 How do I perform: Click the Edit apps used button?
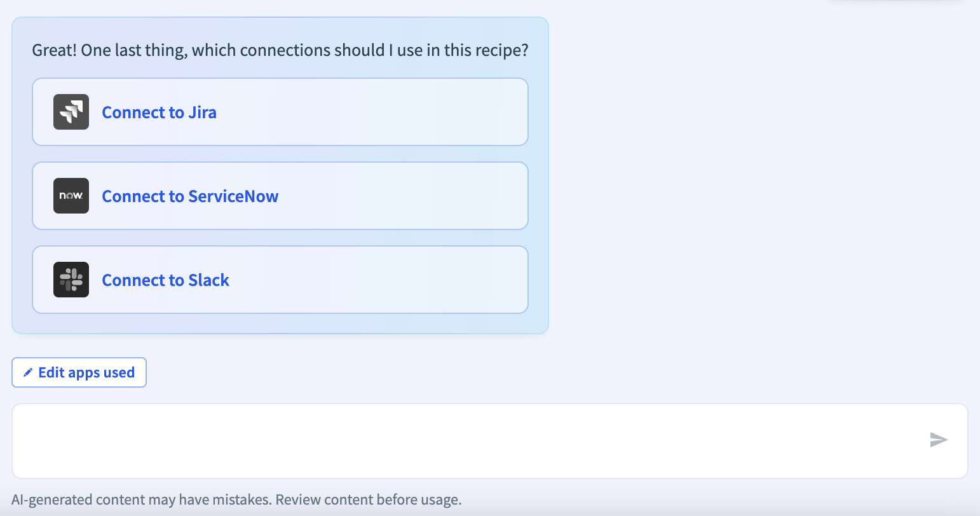click(79, 372)
